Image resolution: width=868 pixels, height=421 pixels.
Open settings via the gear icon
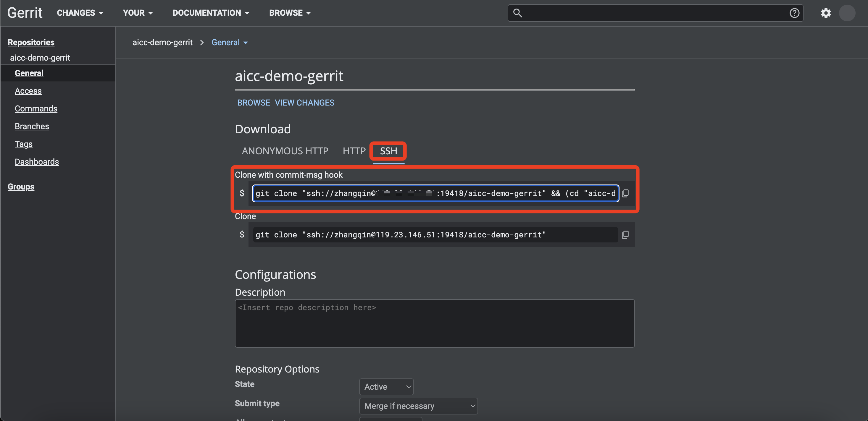coord(825,13)
